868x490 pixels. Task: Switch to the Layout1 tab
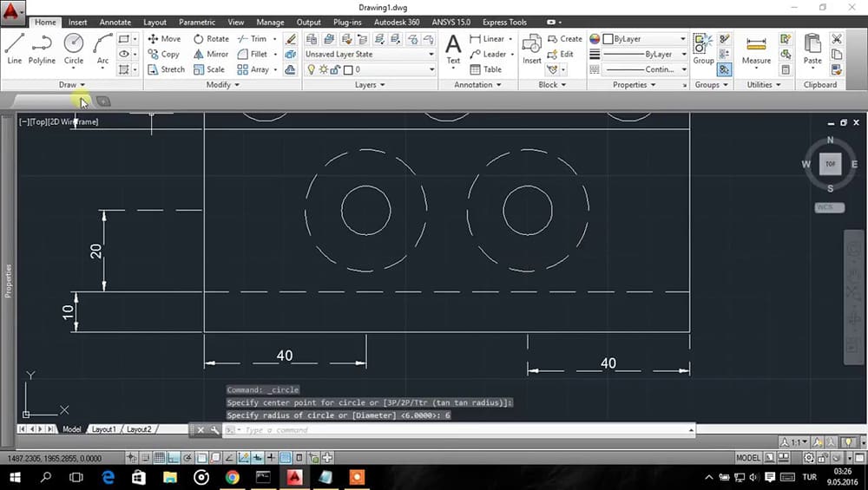[103, 429]
